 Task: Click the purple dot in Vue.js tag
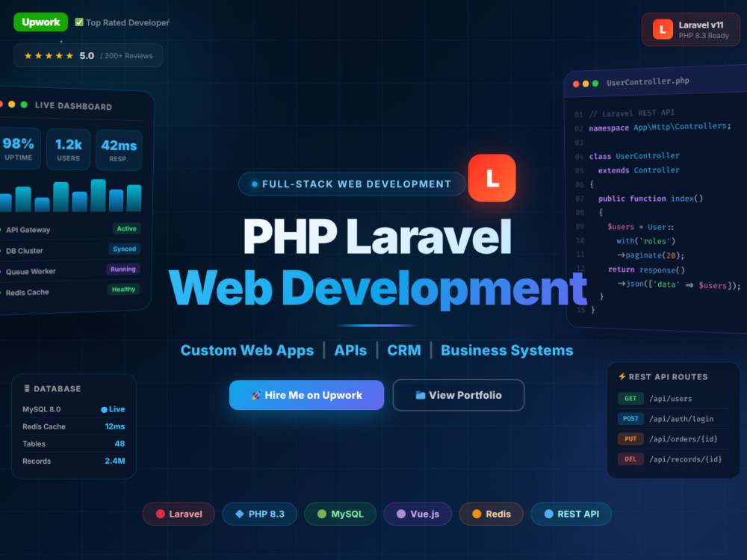(401, 514)
